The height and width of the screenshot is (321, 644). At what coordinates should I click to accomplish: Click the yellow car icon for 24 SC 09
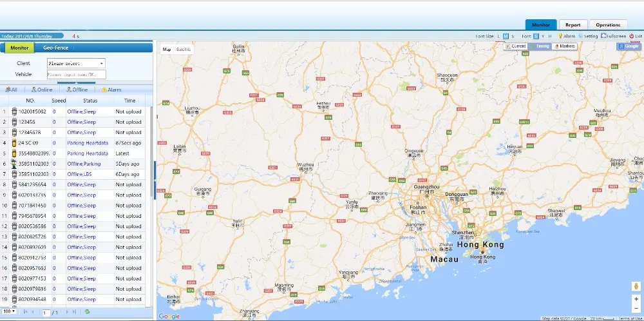click(14, 142)
